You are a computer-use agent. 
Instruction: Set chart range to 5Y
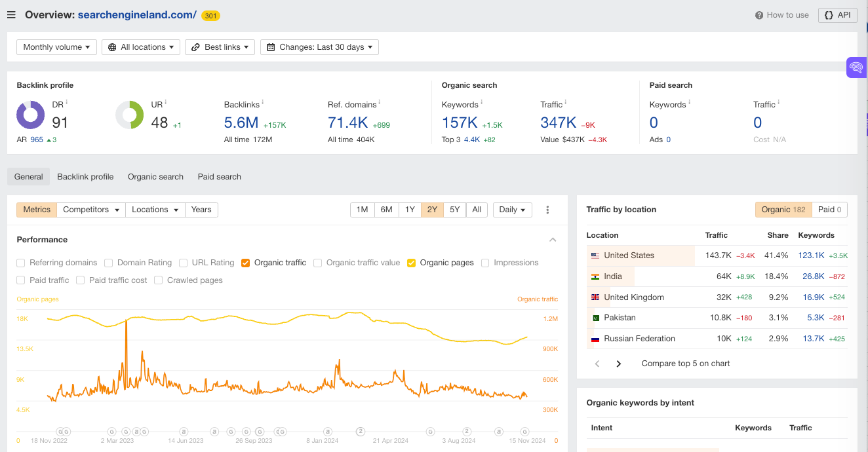(455, 210)
